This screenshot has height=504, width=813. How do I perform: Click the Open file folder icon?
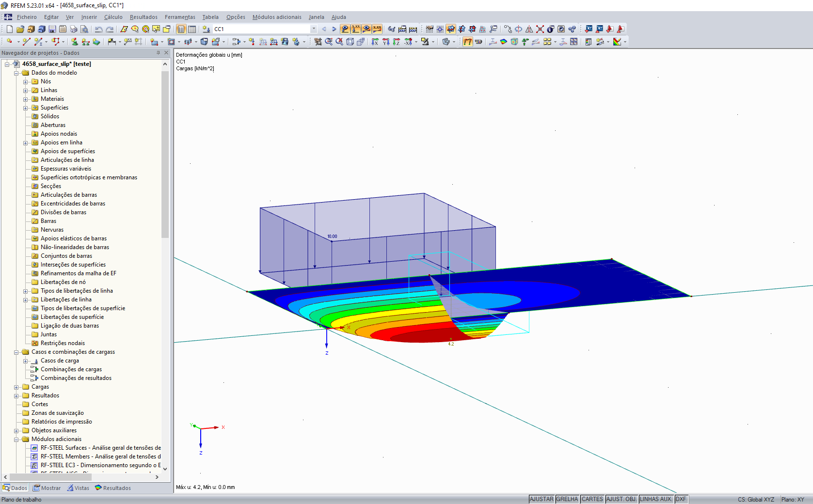[20, 29]
